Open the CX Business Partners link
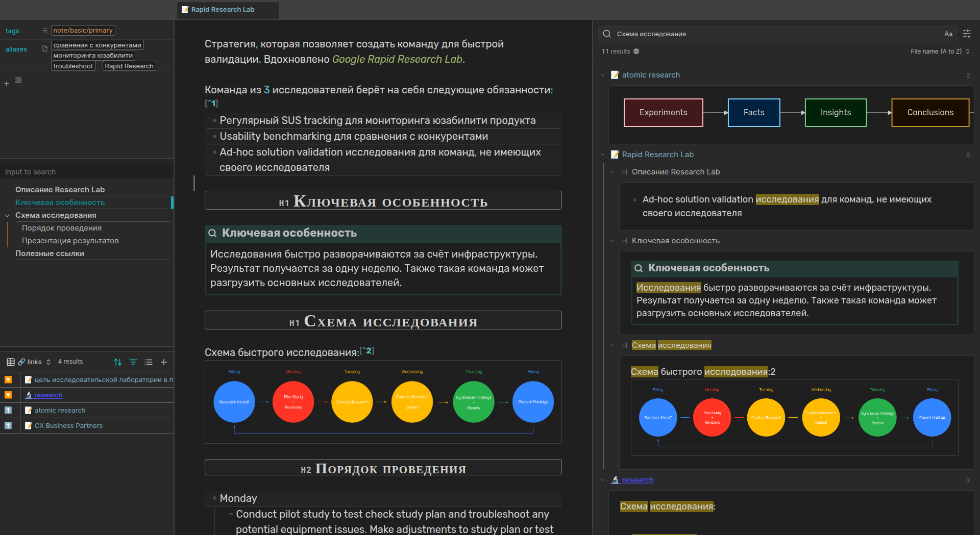Image resolution: width=980 pixels, height=535 pixels. click(x=68, y=426)
